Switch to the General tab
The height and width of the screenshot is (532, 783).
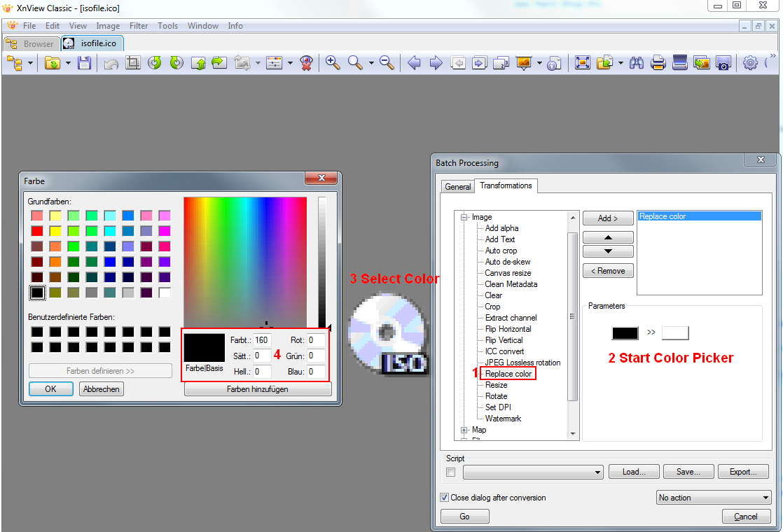click(x=458, y=187)
